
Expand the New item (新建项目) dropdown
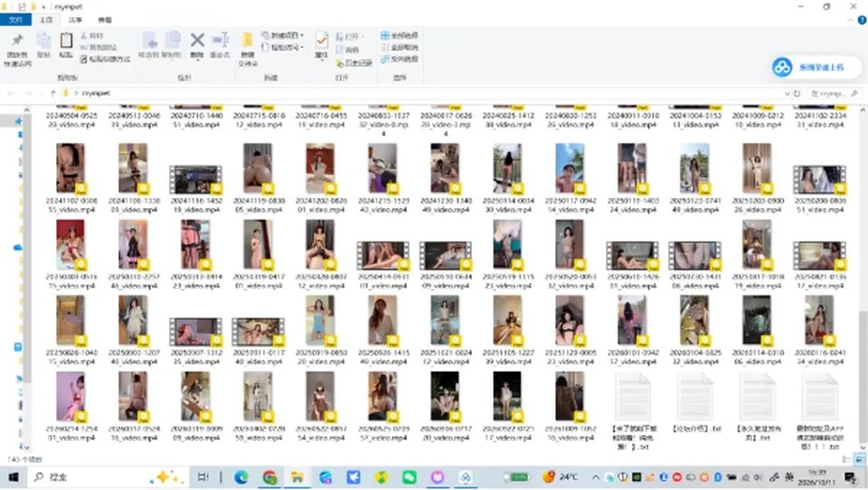(x=302, y=35)
